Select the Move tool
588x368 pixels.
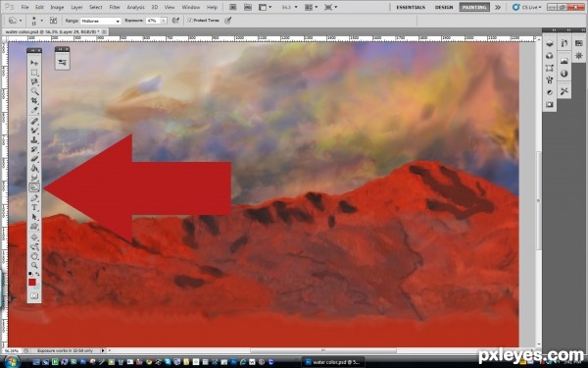[x=34, y=63]
